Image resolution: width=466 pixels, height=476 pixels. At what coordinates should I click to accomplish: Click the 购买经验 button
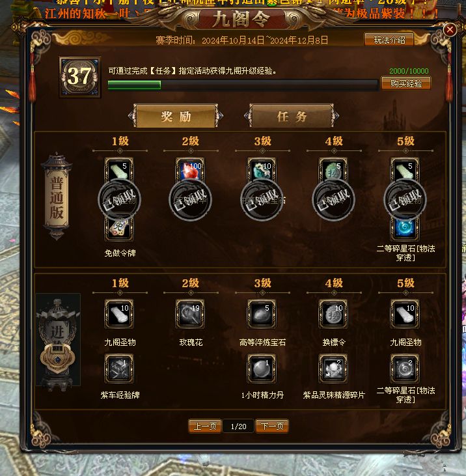coord(406,83)
